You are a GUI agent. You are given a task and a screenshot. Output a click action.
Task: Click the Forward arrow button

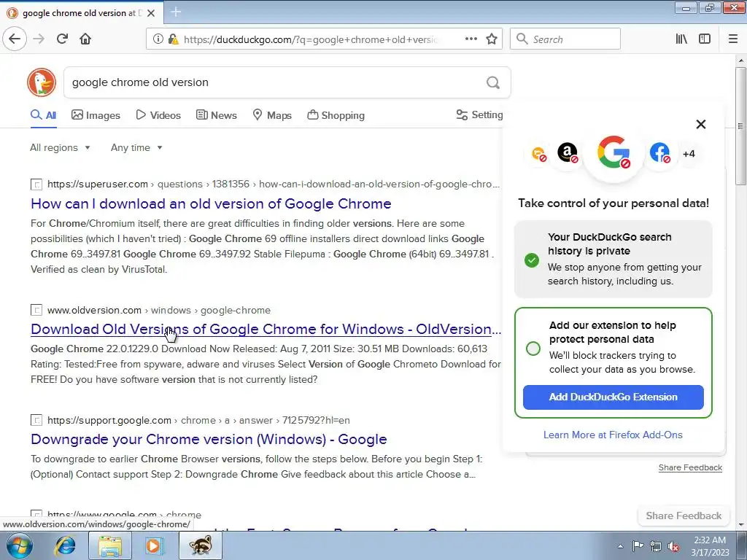point(39,39)
